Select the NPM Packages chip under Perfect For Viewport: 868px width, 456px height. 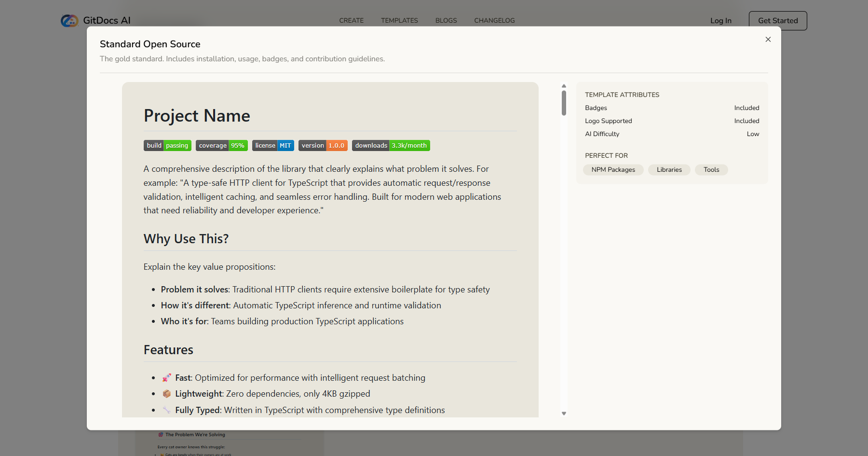[613, 169]
